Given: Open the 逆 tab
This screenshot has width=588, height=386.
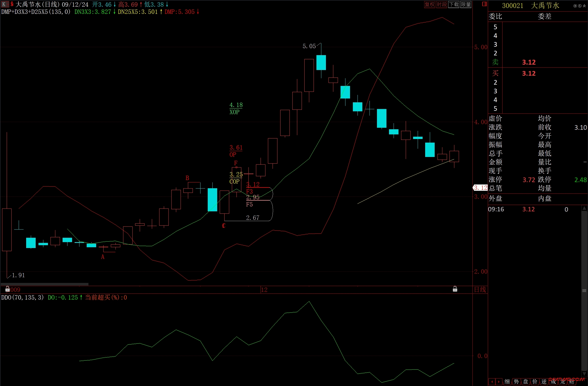Looking at the screenshot, I should click(544, 382).
